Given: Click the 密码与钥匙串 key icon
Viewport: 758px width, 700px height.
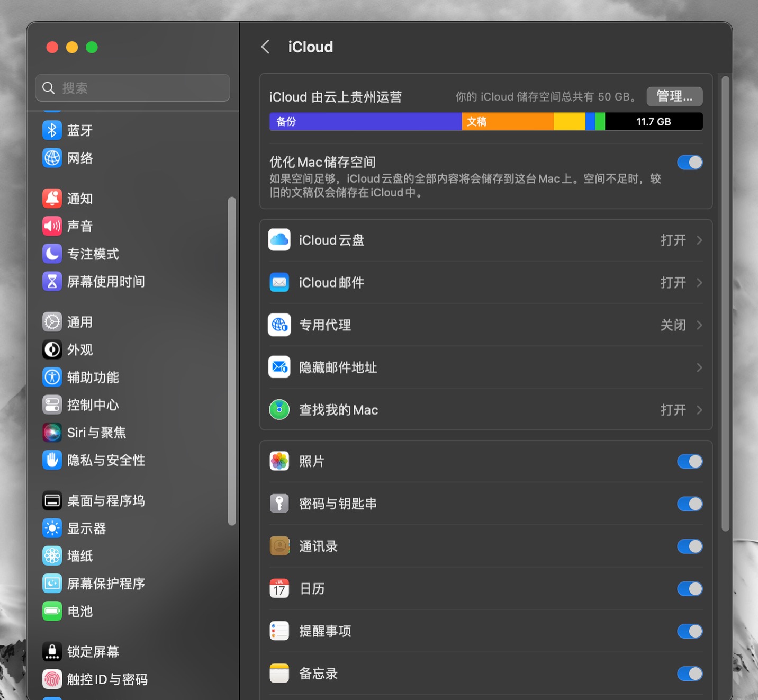Looking at the screenshot, I should click(x=279, y=504).
